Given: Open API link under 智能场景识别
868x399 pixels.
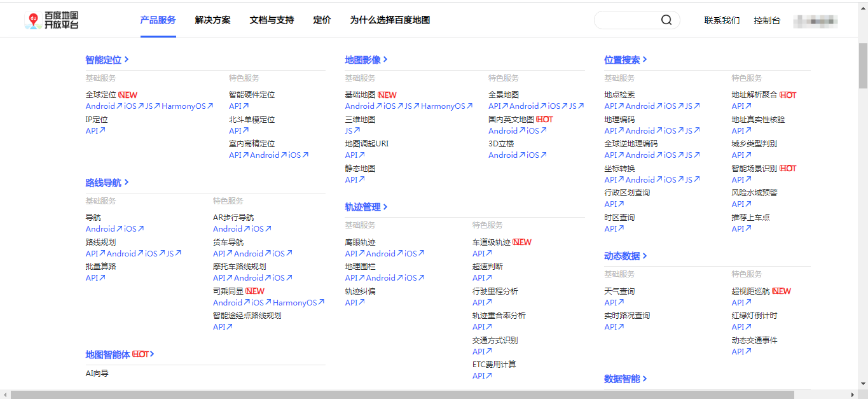Looking at the screenshot, I should pos(741,179).
